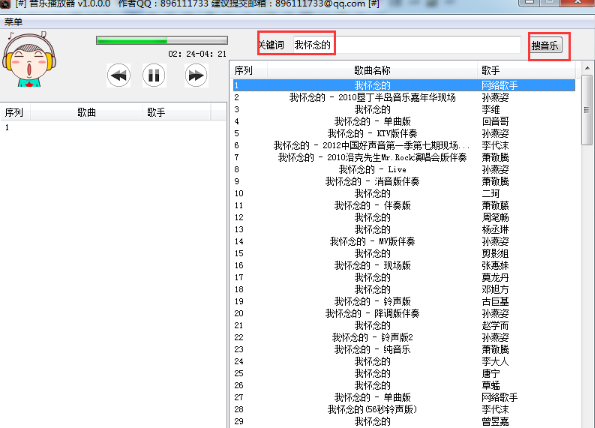Select row 17 song by 莫龙丹

pos(404,277)
